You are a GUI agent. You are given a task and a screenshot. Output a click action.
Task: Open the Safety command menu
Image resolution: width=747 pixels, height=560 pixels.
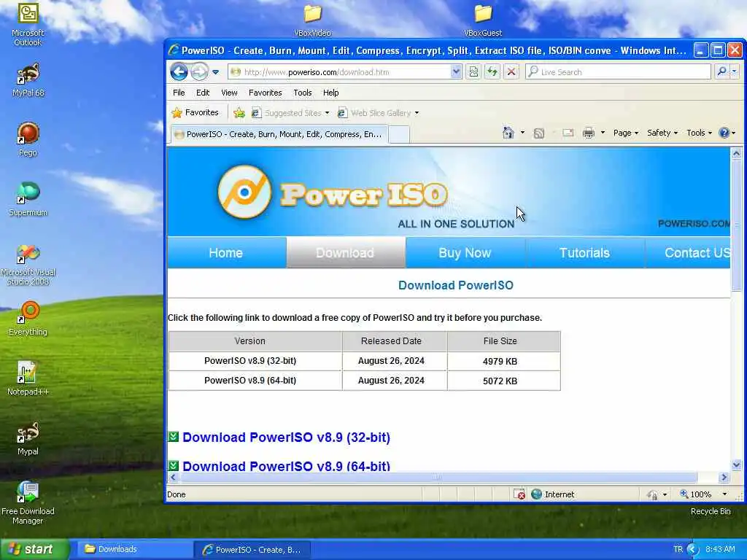pyautogui.click(x=662, y=133)
